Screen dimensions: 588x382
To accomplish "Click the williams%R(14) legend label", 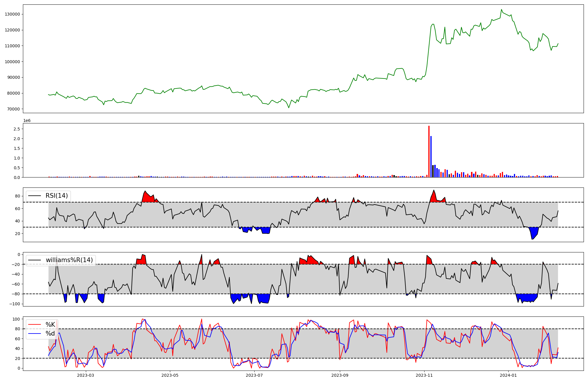I will [69, 260].
